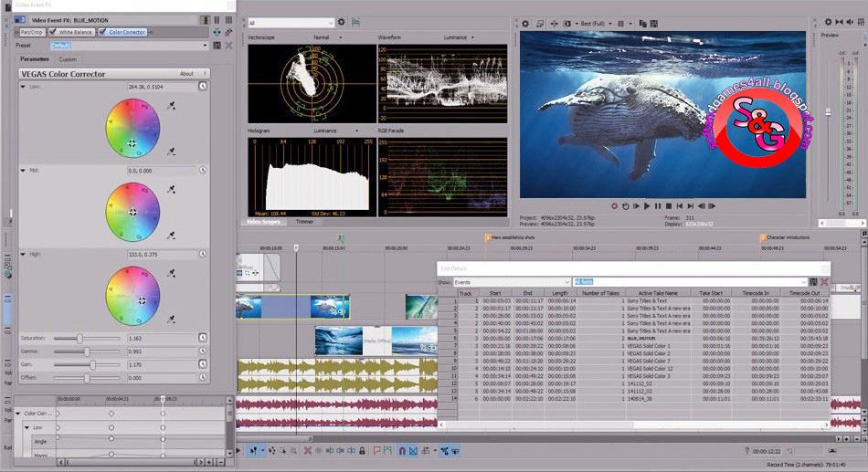Pick the Mid wheel minus eyedropper
This screenshot has height=472, width=868.
click(x=171, y=236)
